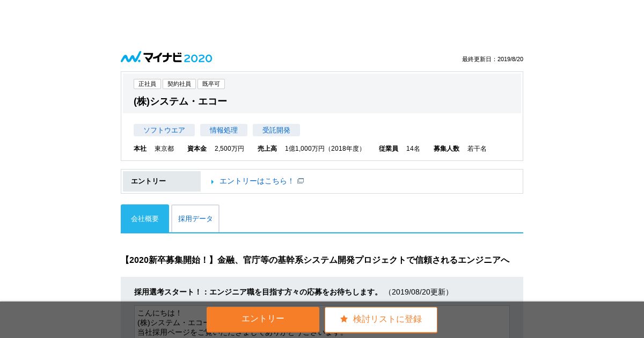
Task: Click the 資本金 2,500万円 value
Action: (229, 149)
